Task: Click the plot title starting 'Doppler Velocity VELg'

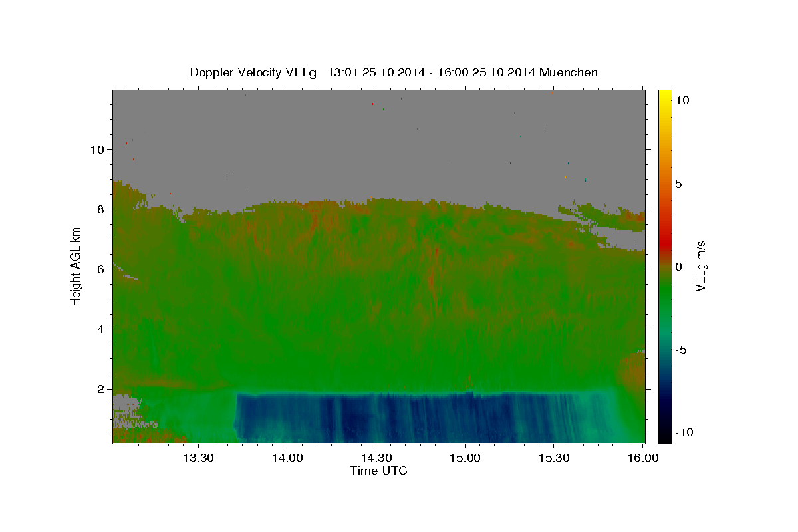Action: tap(394, 72)
